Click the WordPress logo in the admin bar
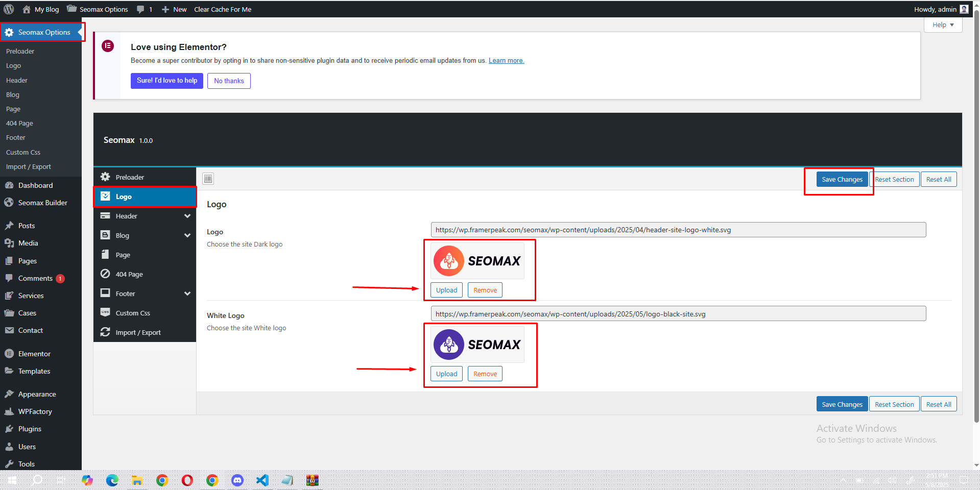The image size is (980, 490). point(9,9)
